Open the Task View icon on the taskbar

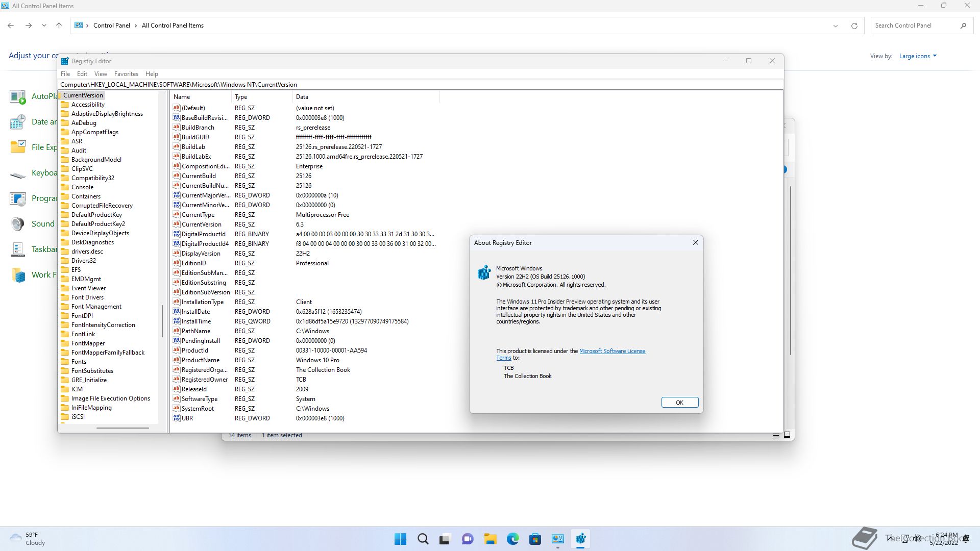pos(445,539)
